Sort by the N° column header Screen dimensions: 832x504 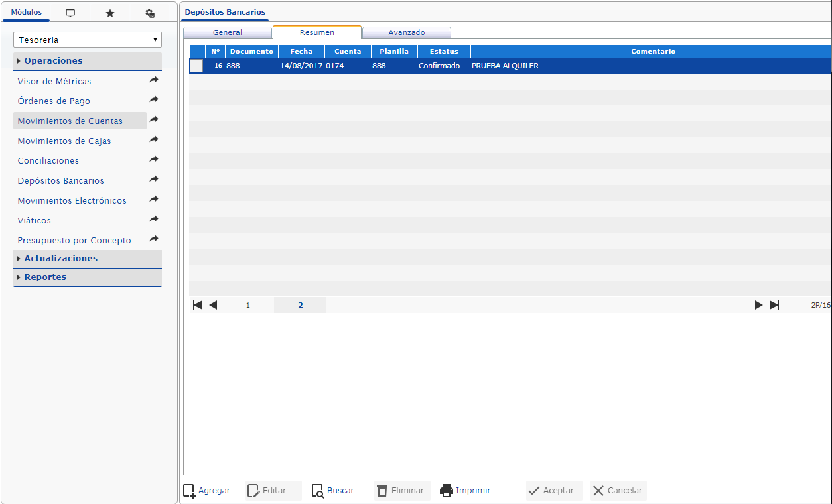coord(216,51)
